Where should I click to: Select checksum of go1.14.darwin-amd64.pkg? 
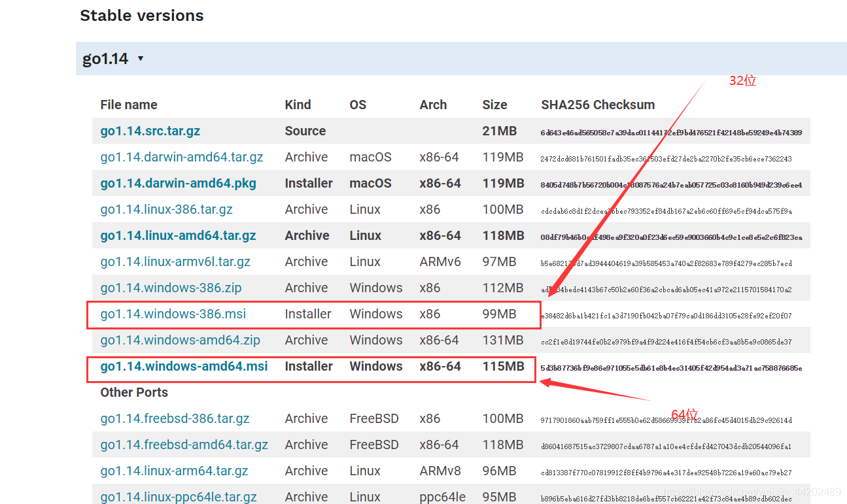(x=671, y=185)
